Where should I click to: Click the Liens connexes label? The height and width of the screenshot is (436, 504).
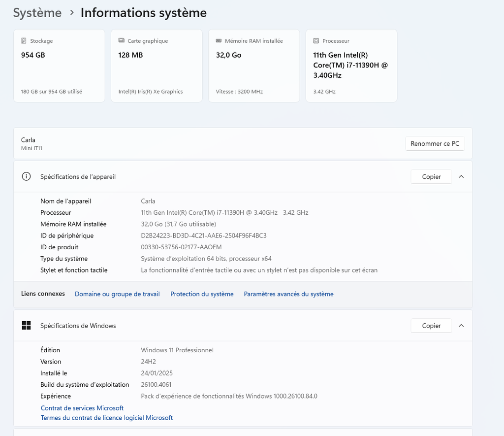(43, 294)
